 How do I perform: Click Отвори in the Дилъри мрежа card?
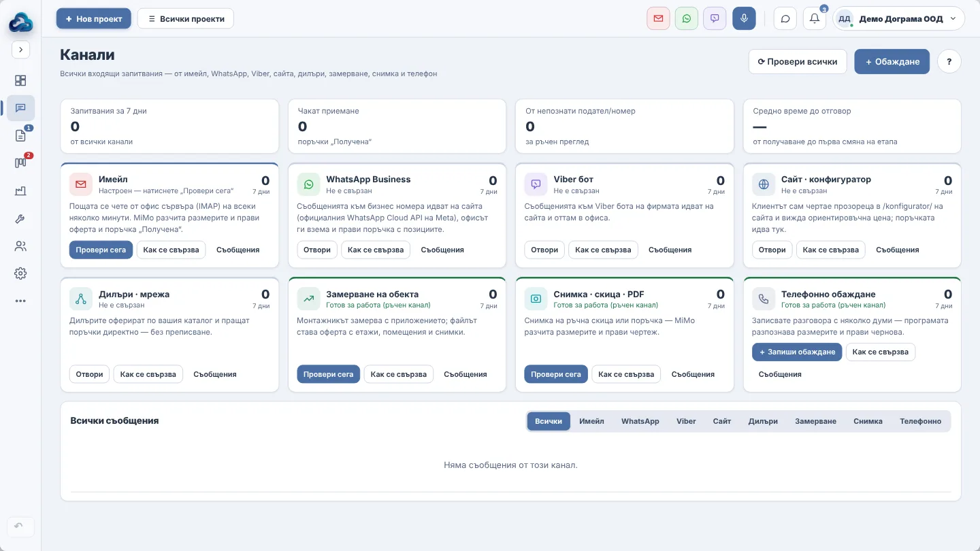click(x=89, y=374)
